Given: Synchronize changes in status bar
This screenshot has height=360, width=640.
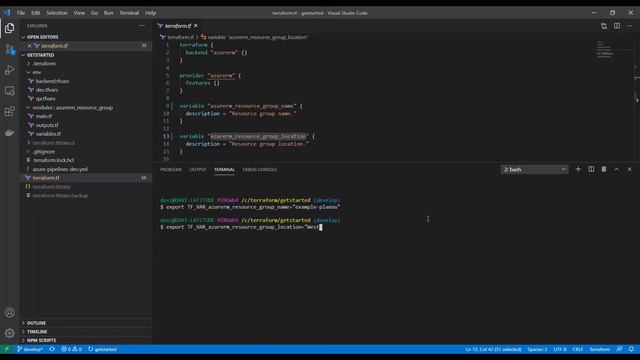Looking at the screenshot, I should [52, 349].
